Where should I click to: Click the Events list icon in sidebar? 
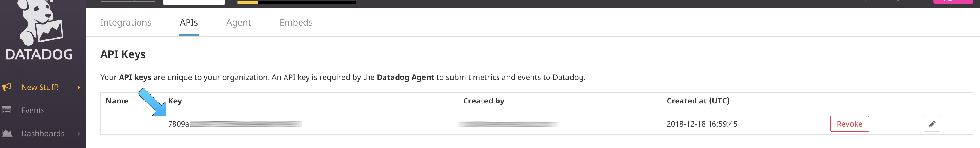click(7, 110)
